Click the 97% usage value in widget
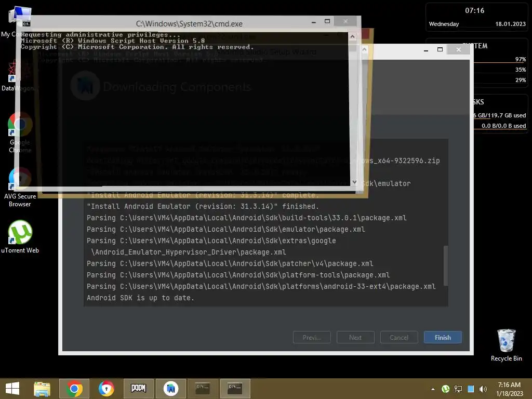The width and height of the screenshot is (532, 399). click(x=521, y=59)
